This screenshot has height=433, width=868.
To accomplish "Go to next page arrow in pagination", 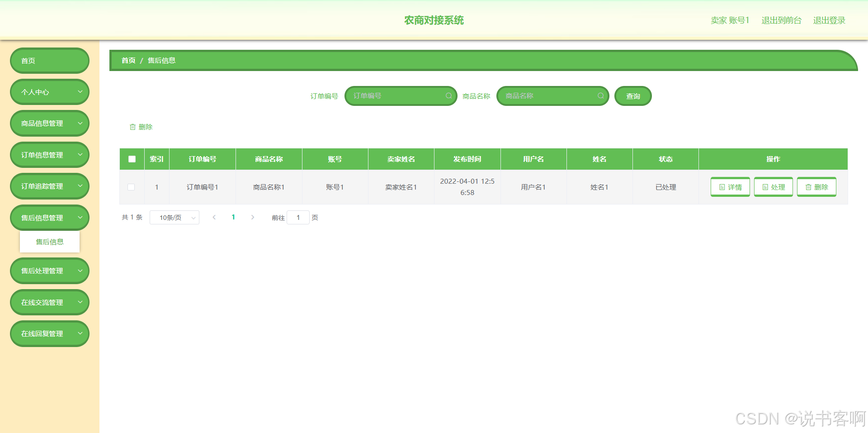I will [253, 217].
